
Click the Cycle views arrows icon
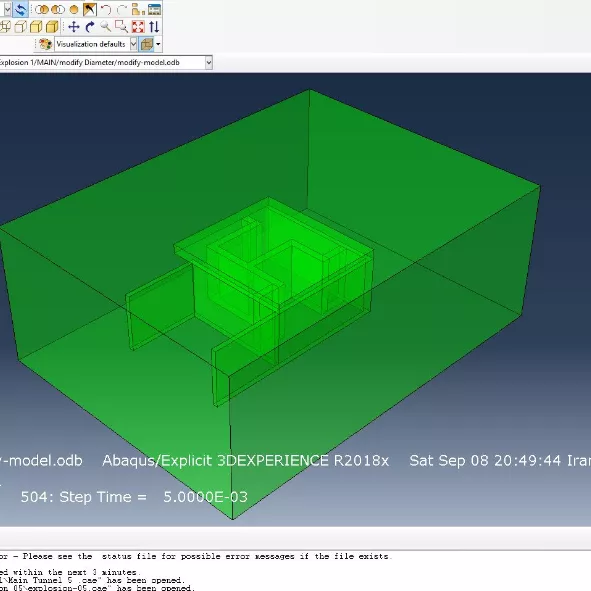(154, 27)
